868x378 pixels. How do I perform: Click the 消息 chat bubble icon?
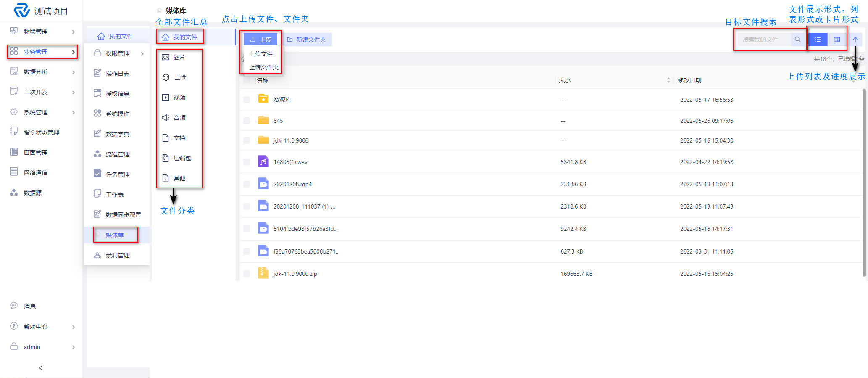14,306
